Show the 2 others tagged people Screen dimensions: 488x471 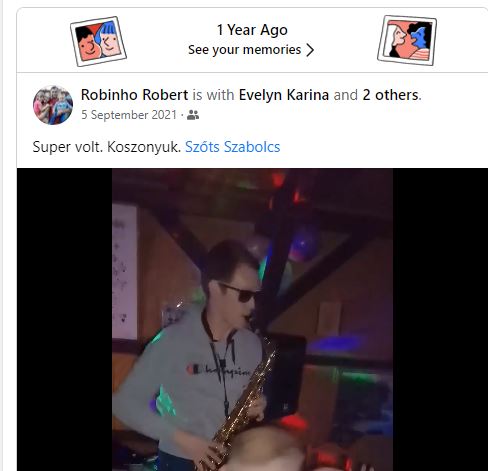390,95
